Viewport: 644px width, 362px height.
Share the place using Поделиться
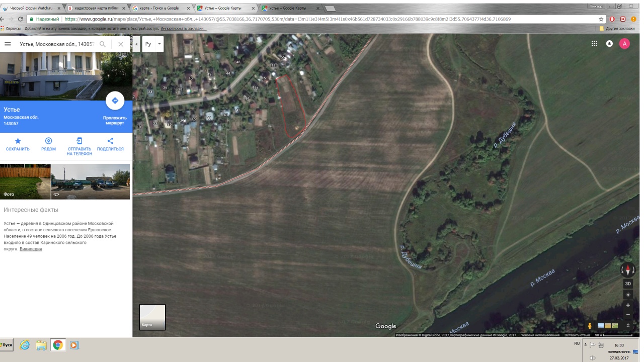[110, 141]
